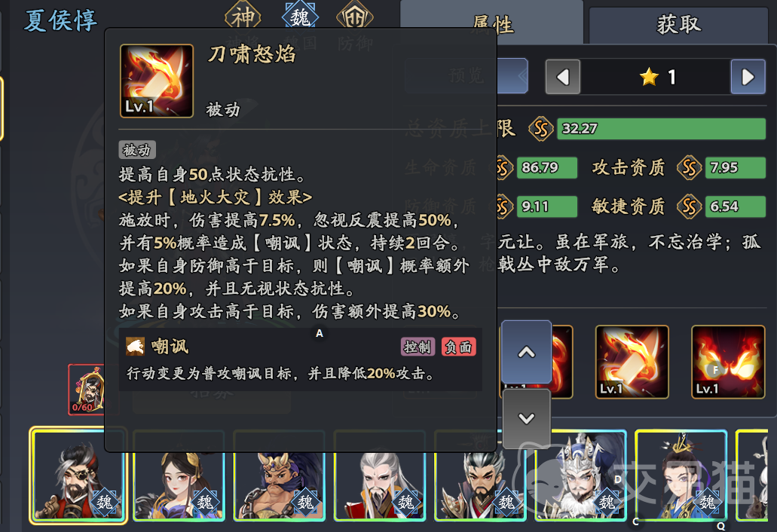
Task: Switch to the 获取 tab
Action: click(678, 23)
